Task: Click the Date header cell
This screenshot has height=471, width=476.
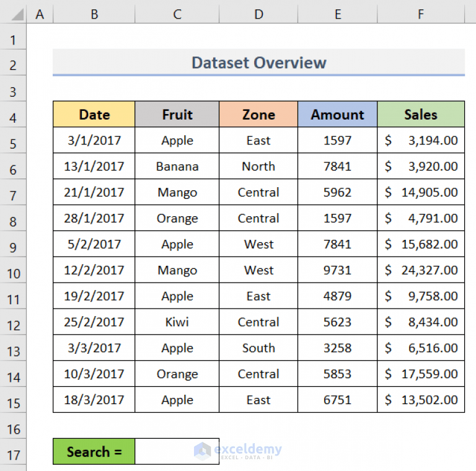Action: [x=94, y=114]
